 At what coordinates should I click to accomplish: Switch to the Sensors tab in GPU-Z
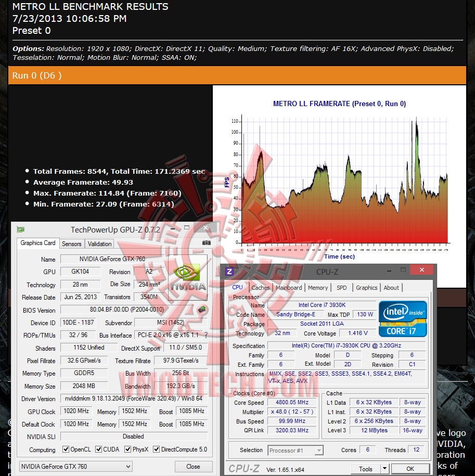pyautogui.click(x=72, y=244)
